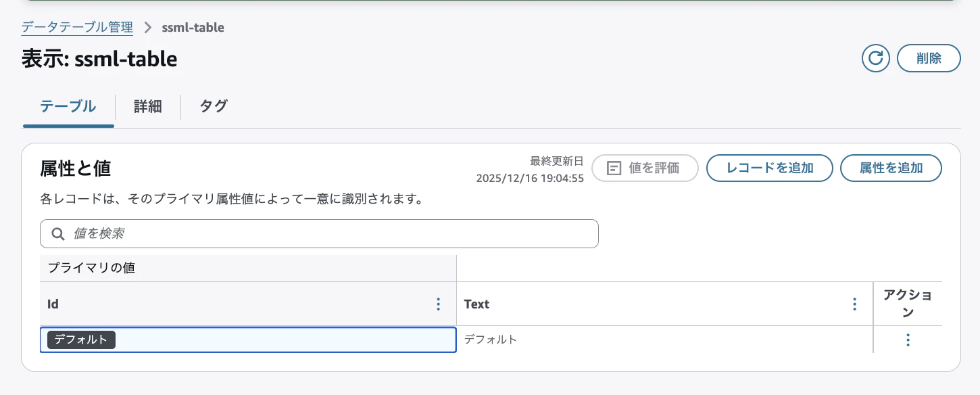Open the row actions menu for デフォルト record
The width and height of the screenshot is (980, 395).
point(908,340)
